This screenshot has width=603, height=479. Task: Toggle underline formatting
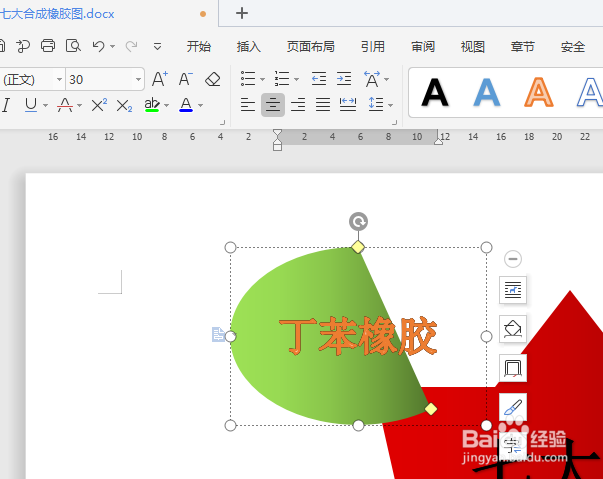[31, 105]
